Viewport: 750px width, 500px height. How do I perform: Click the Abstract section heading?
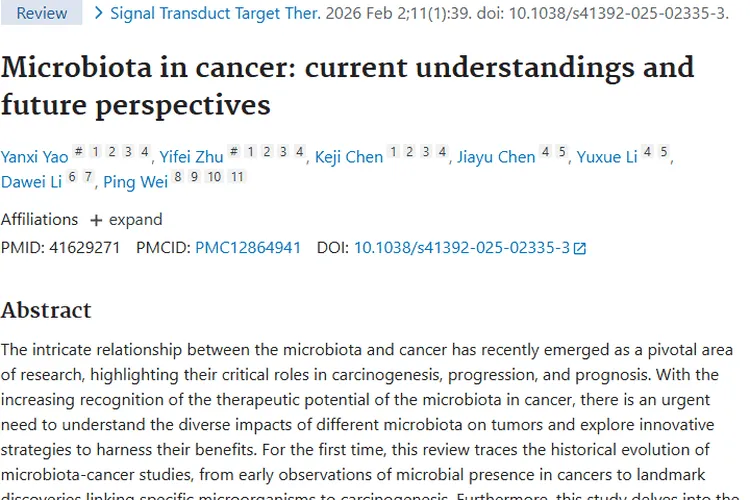[x=46, y=310]
